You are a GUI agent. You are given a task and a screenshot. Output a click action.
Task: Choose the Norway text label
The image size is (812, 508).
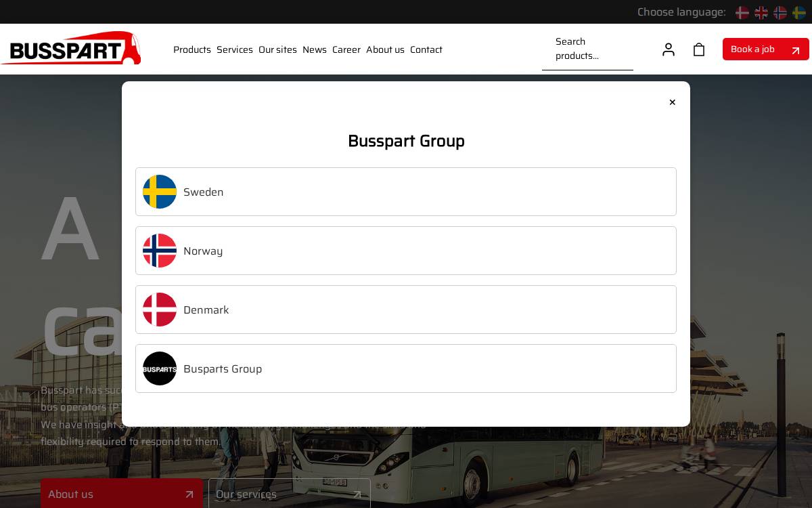(x=203, y=251)
